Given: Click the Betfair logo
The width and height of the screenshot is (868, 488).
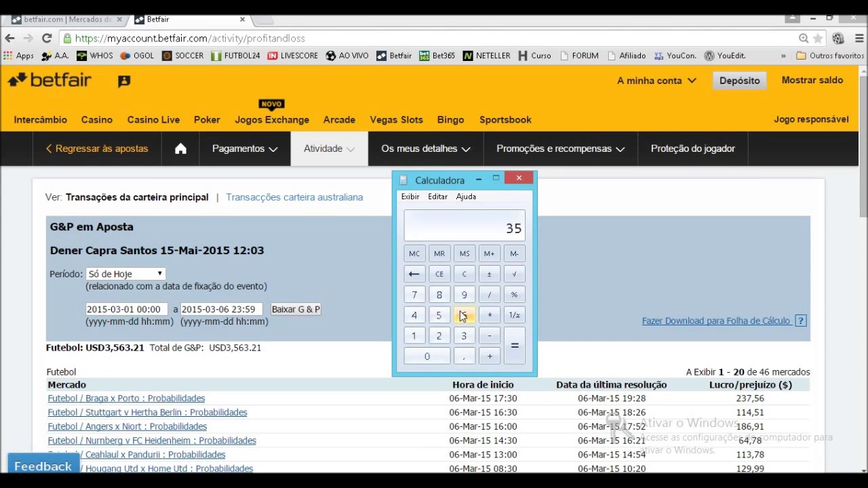Looking at the screenshot, I should click(50, 80).
